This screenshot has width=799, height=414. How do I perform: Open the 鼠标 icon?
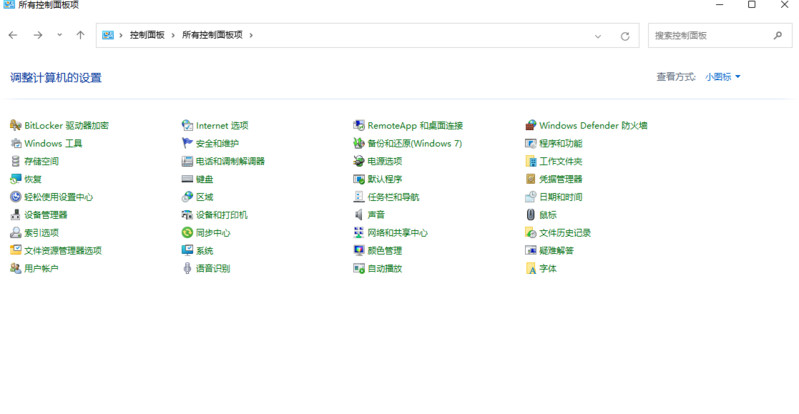pos(530,215)
